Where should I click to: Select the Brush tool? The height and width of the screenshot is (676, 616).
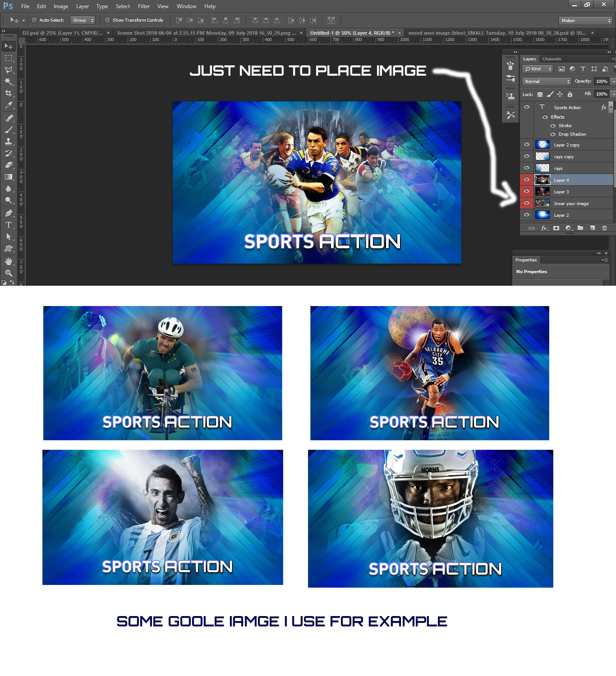pos(9,130)
